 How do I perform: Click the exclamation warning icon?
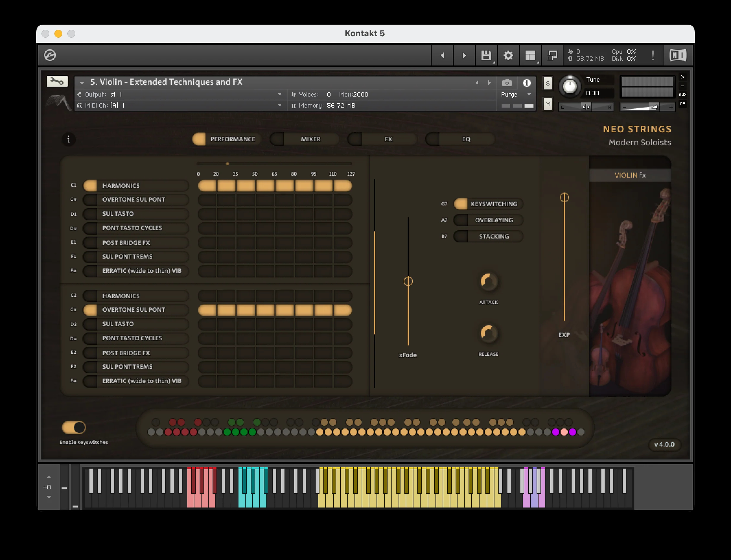[653, 55]
